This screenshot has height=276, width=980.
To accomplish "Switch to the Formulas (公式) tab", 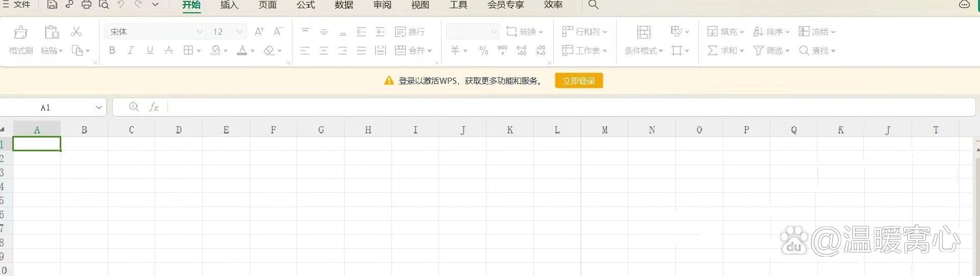I will pyautogui.click(x=306, y=5).
